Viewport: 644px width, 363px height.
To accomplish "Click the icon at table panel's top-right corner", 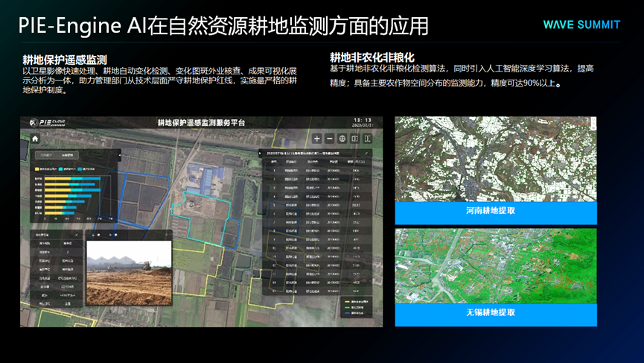I will (x=366, y=154).
